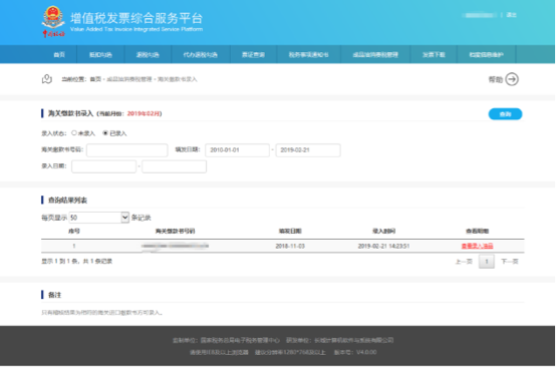Image resolution: width=556 pixels, height=368 pixels.
Task: Click the start date field 2010-01-01
Action: point(237,150)
